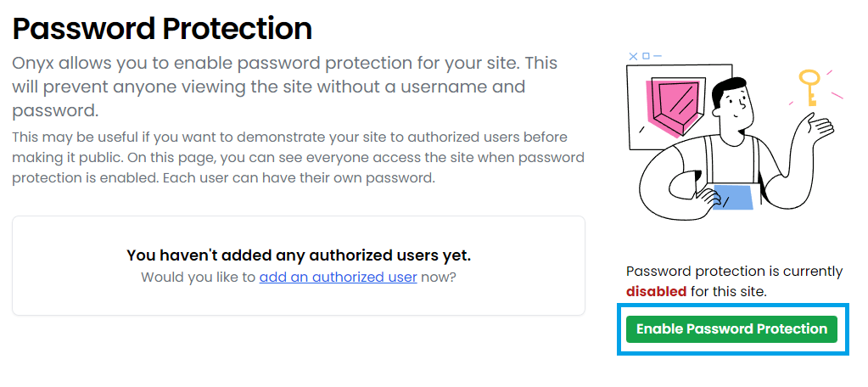Click the blue X icon above the illustration

pos(633,56)
